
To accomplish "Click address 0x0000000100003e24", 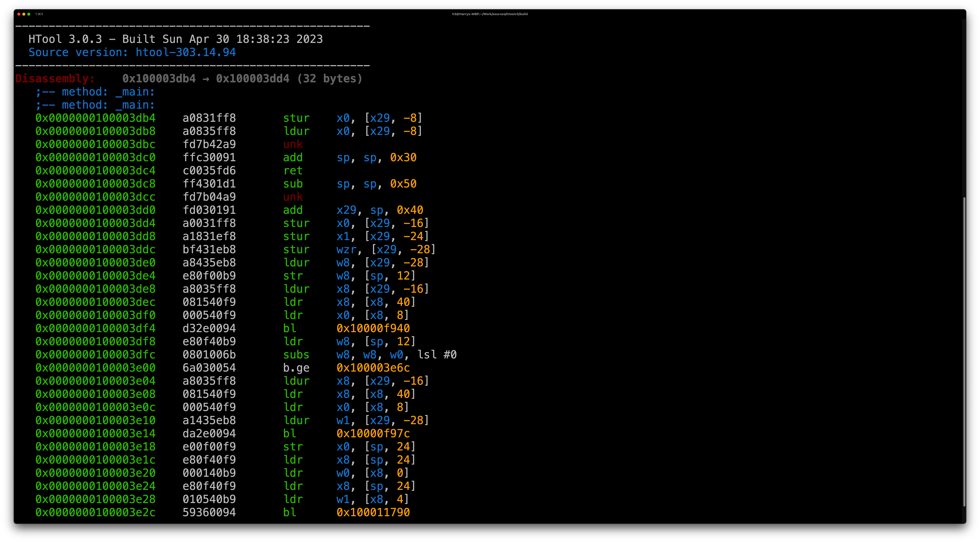I will pos(95,486).
